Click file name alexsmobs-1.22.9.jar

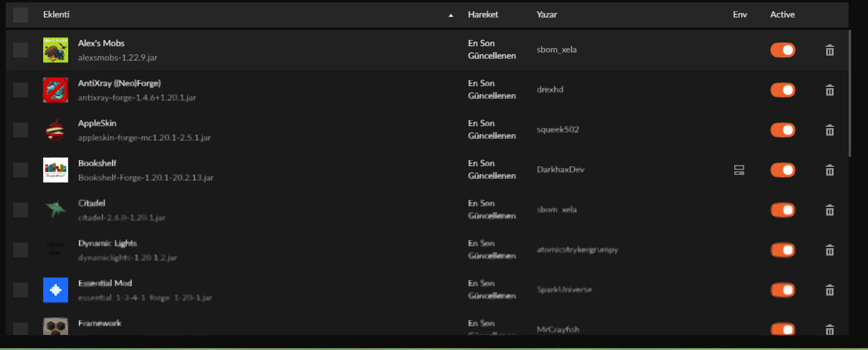coord(118,57)
